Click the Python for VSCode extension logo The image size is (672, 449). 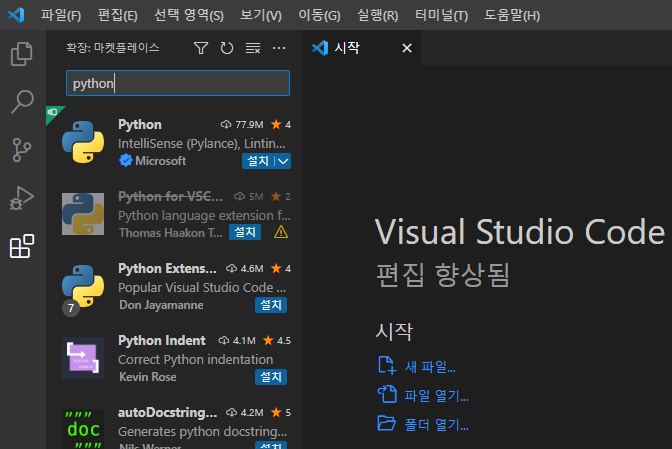click(83, 214)
